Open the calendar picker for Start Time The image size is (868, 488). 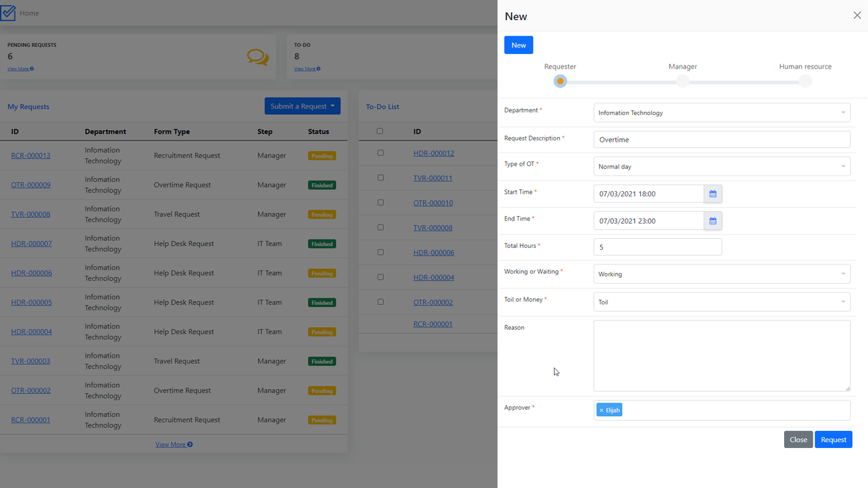pos(712,194)
